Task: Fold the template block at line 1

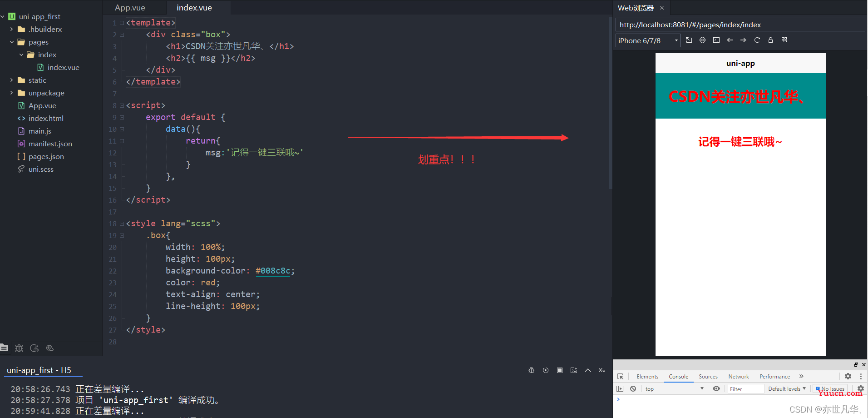Action: pos(122,23)
